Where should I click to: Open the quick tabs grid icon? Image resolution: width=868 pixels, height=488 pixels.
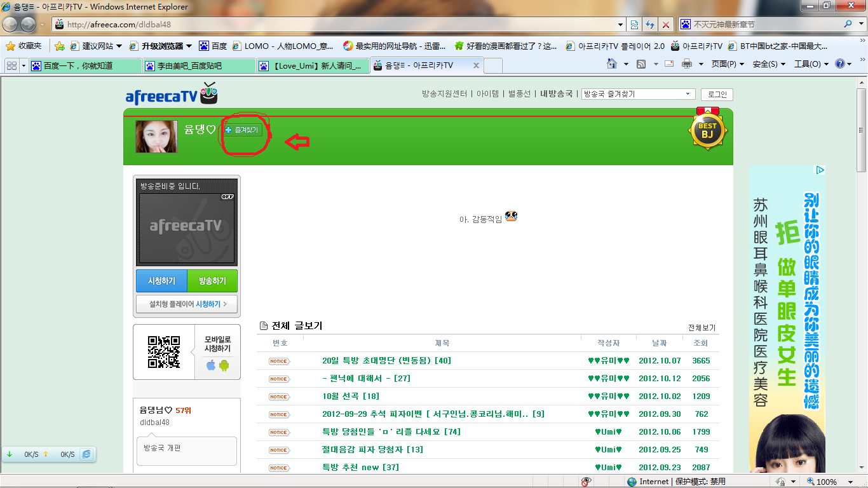point(11,65)
